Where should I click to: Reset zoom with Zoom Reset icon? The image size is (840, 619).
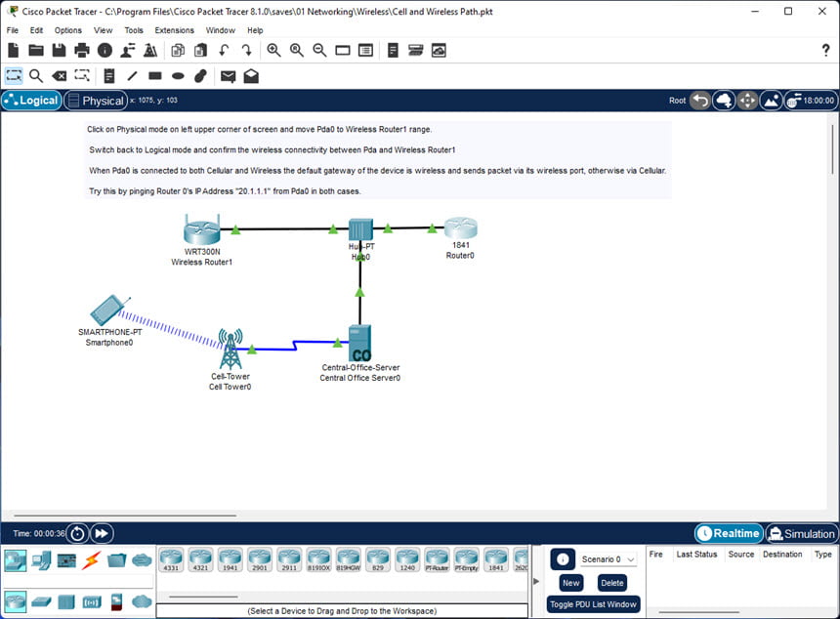tap(297, 51)
